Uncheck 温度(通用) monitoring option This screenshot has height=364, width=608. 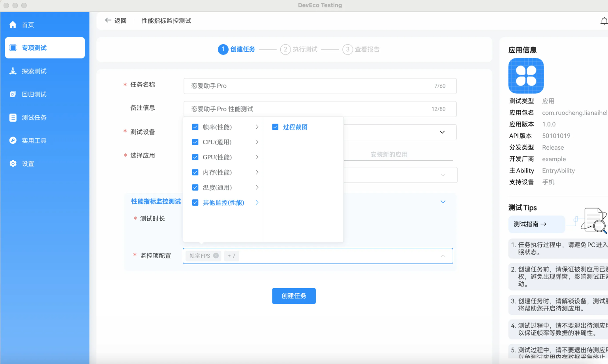[x=195, y=187]
